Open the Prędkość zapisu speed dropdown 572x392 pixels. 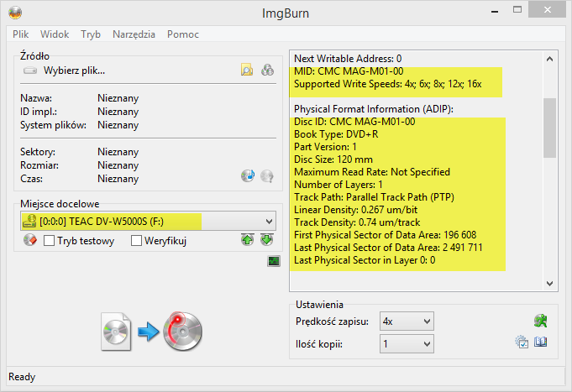tap(407, 321)
